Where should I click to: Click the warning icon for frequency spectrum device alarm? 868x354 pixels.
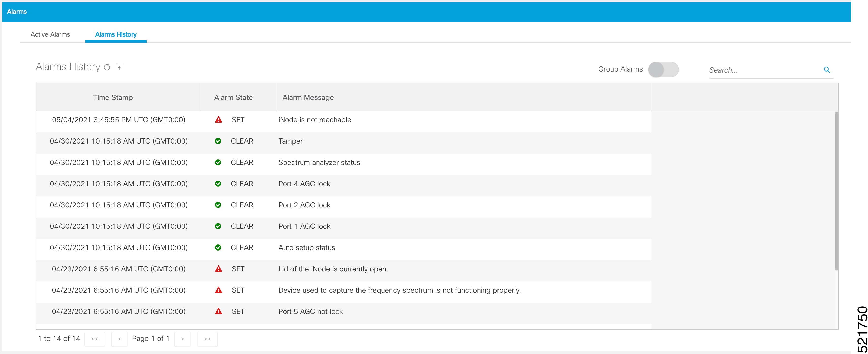218,290
